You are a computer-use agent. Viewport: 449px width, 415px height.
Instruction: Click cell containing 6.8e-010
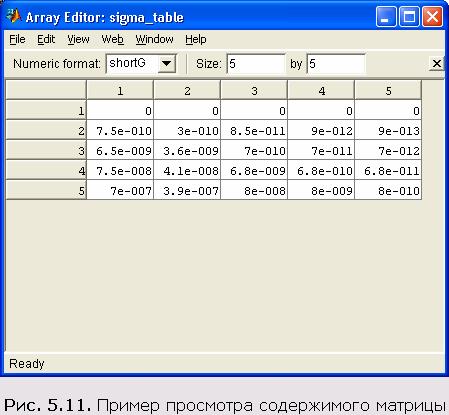pos(321,170)
